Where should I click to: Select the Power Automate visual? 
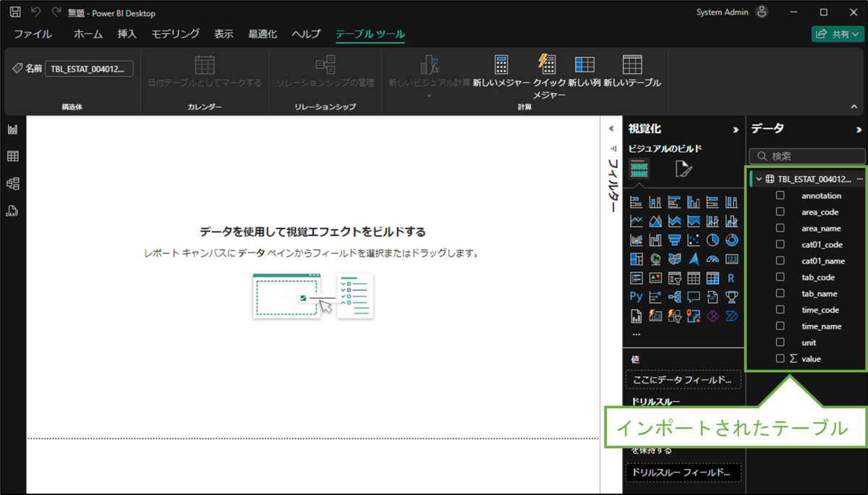point(731,316)
